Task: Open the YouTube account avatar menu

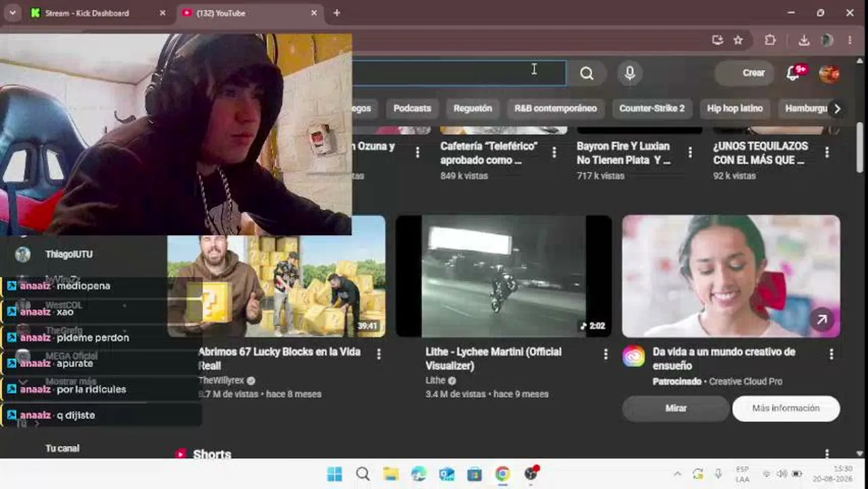Action: tap(829, 73)
